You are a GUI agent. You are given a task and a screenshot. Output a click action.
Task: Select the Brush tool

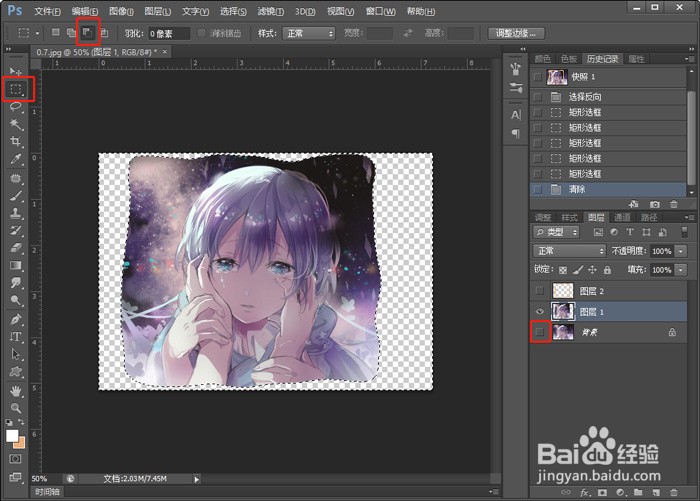click(16, 196)
